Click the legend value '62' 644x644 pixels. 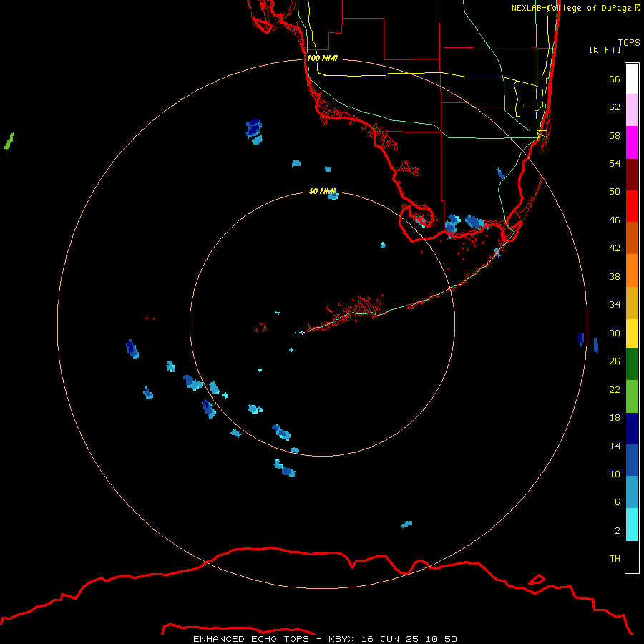(x=615, y=107)
